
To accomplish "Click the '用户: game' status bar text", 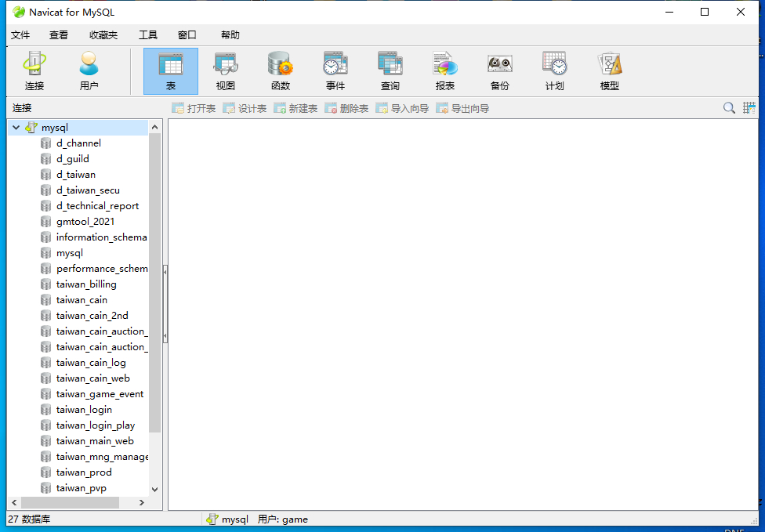I will tap(282, 519).
